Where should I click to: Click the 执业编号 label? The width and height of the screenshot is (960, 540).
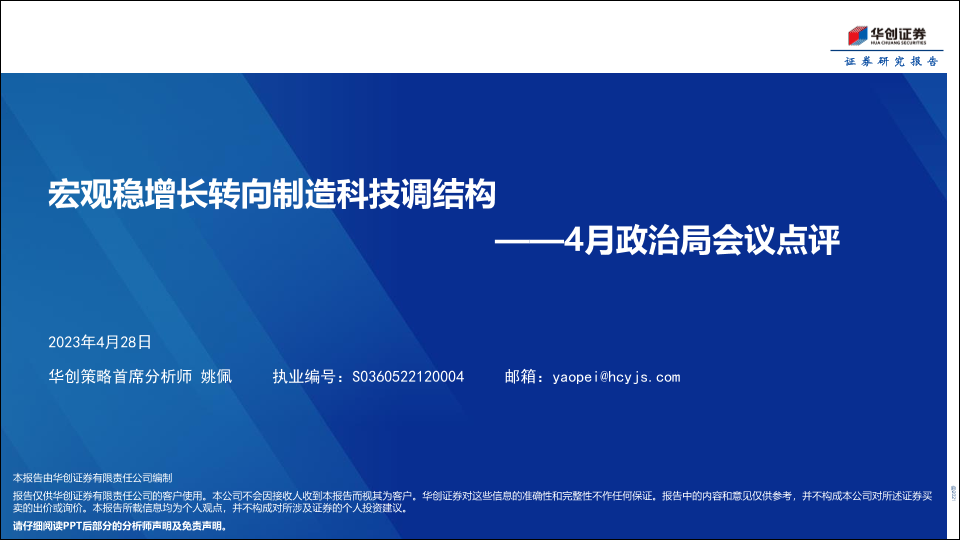click(306, 377)
